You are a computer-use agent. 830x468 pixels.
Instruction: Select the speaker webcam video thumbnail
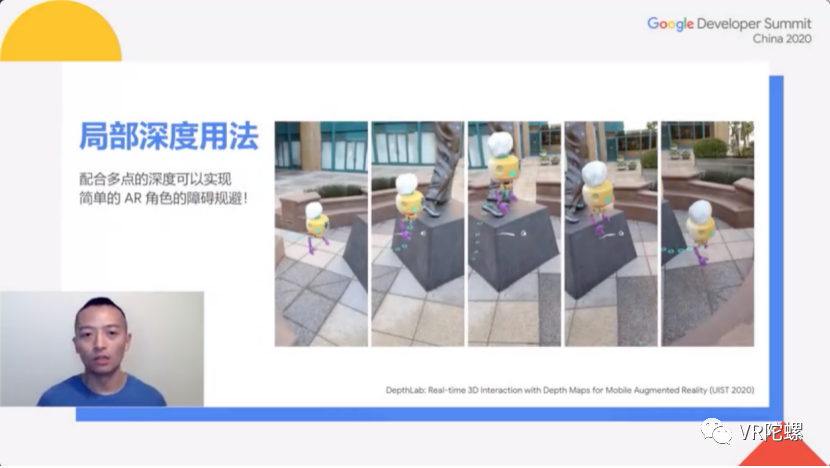(102, 348)
